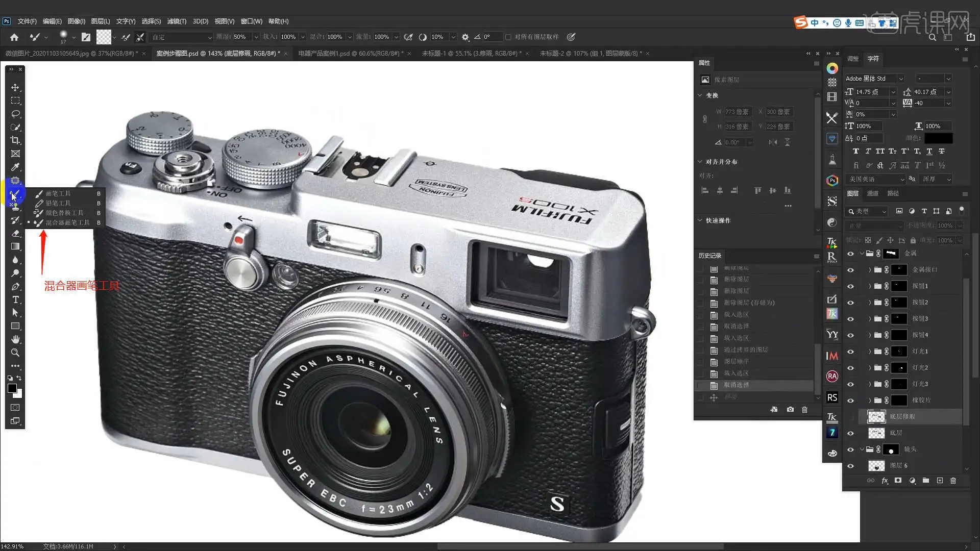This screenshot has width=980, height=551.
Task: Expand the 灯光3 group
Action: [870, 384]
